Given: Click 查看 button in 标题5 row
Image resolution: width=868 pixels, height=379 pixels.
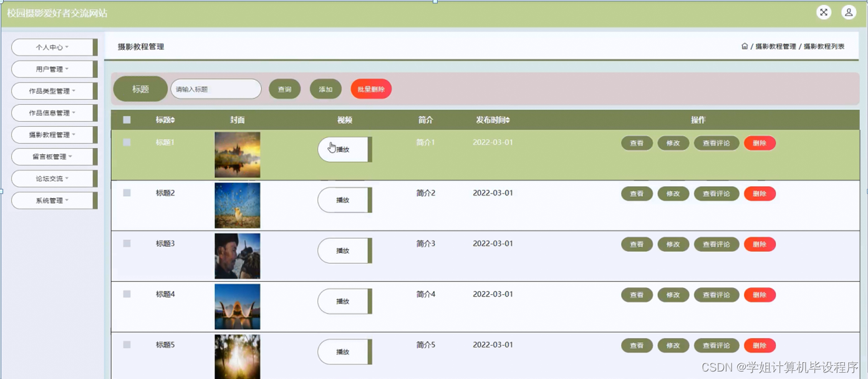Looking at the screenshot, I should 637,345.
